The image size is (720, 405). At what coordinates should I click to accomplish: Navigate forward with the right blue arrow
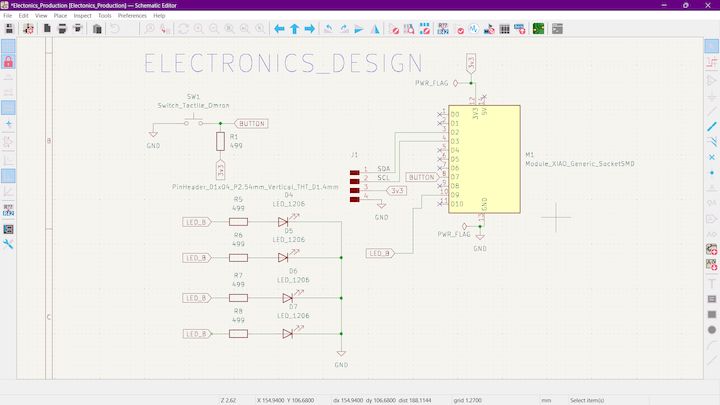click(x=309, y=29)
